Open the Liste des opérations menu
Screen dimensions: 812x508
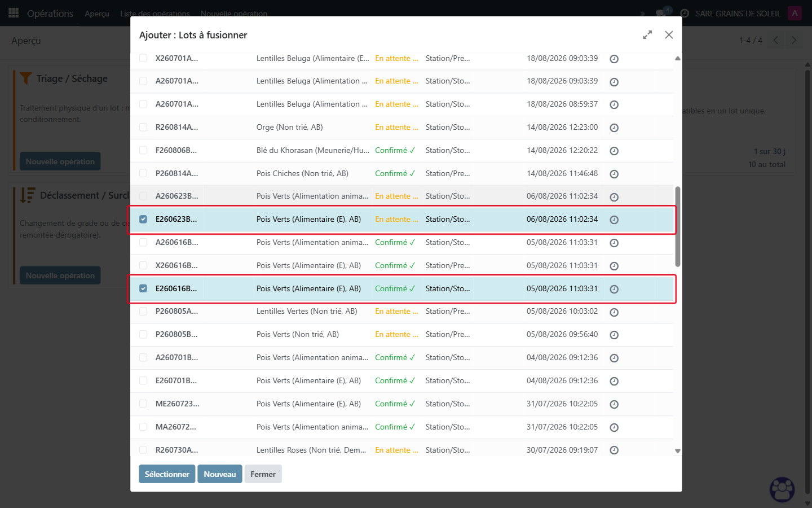[x=155, y=14]
